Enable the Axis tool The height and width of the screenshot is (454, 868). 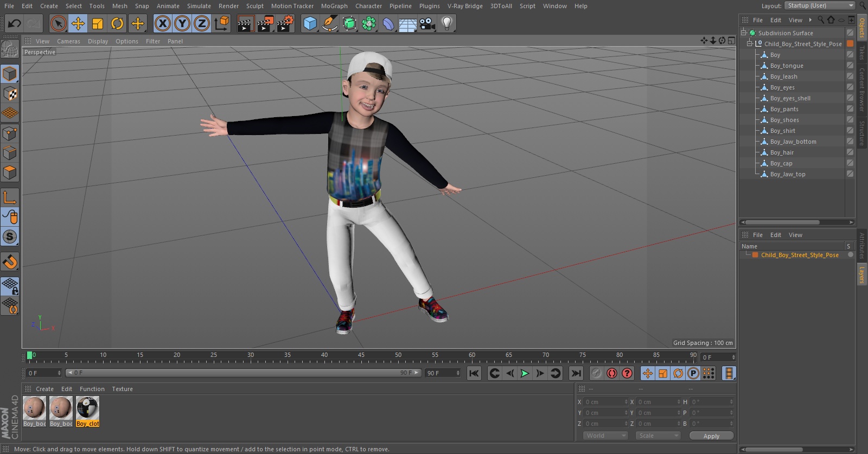pos(10,197)
